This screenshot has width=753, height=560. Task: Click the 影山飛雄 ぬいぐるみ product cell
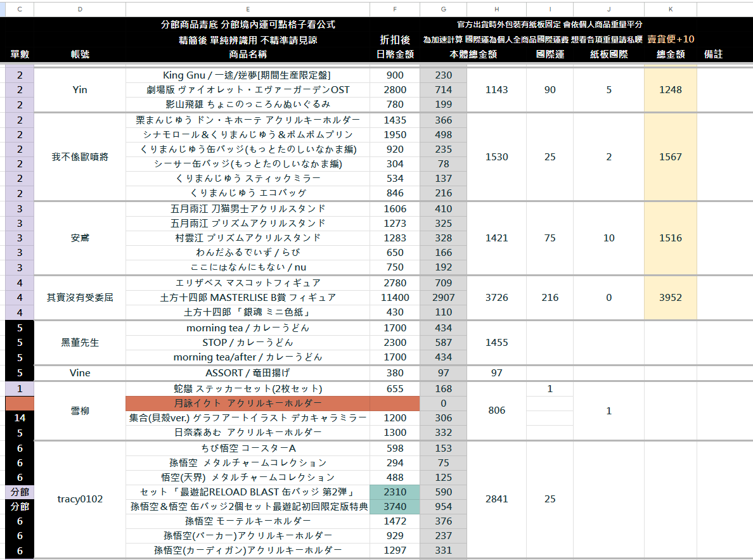click(x=248, y=104)
